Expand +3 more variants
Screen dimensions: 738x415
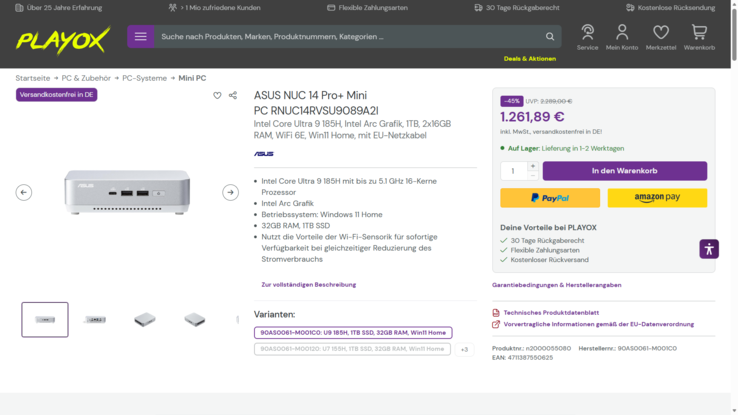click(x=464, y=350)
